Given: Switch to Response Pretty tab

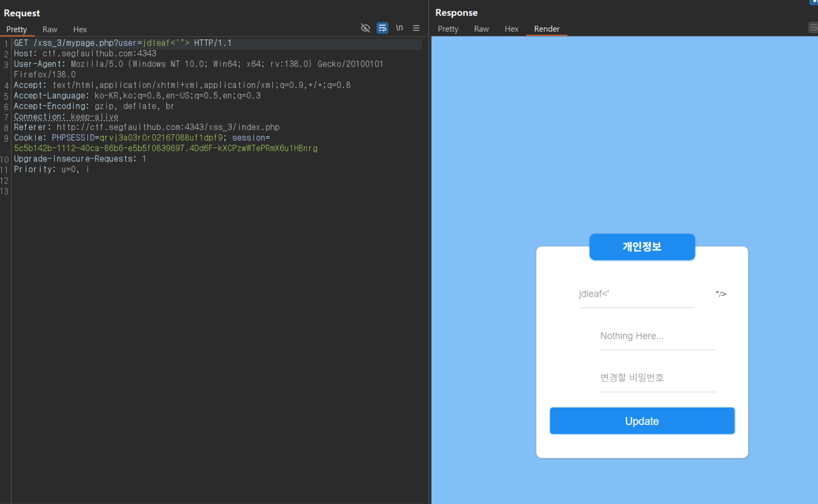Looking at the screenshot, I should [x=448, y=29].
